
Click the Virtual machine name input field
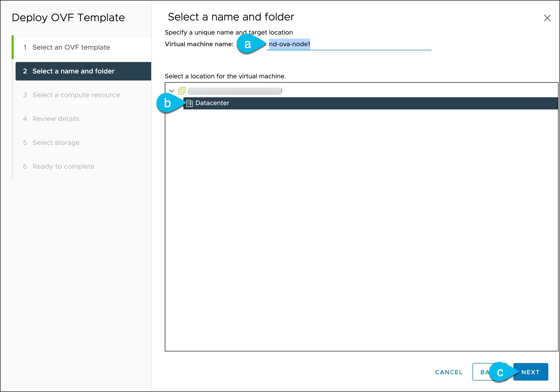coord(349,44)
